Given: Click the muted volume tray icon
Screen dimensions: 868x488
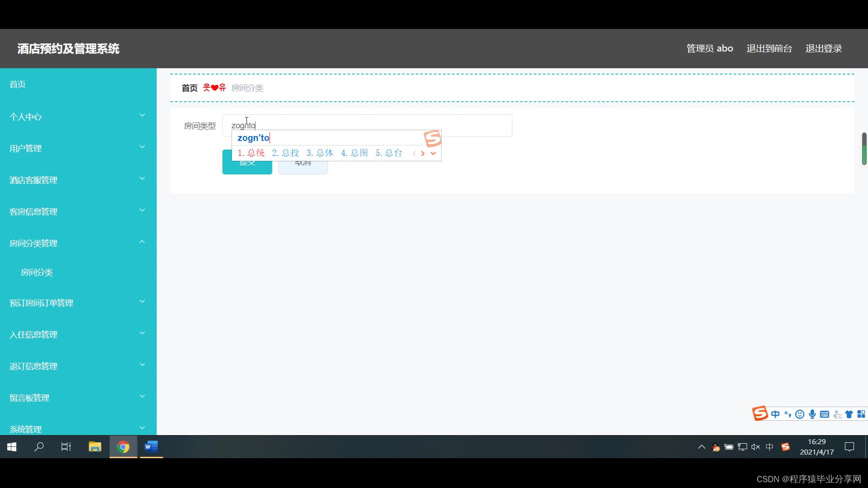Looking at the screenshot, I should point(755,447).
